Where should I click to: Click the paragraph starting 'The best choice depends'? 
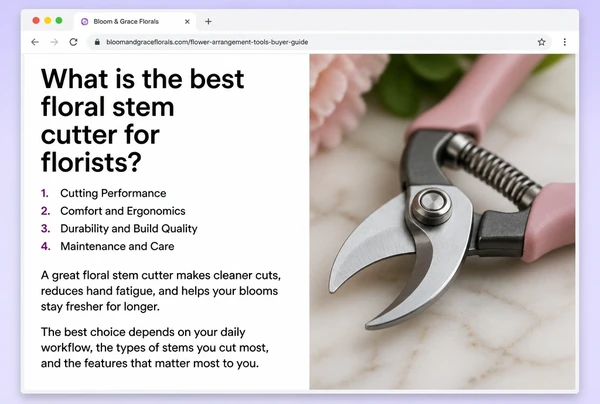pyautogui.click(x=155, y=347)
